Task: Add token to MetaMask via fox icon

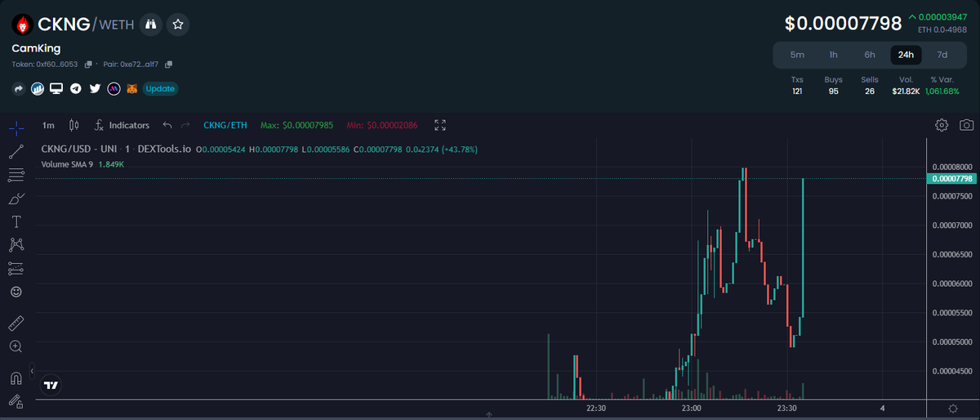Action: [131, 88]
